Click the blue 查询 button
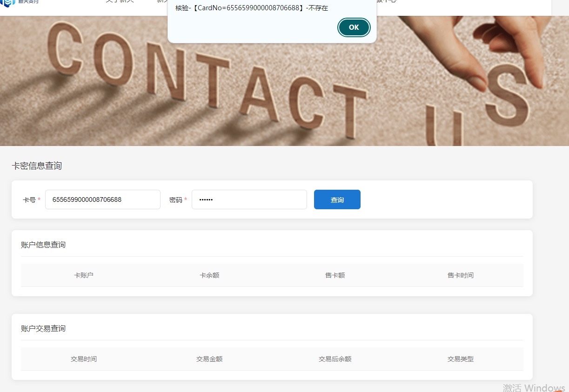This screenshot has height=392, width=569. point(337,199)
